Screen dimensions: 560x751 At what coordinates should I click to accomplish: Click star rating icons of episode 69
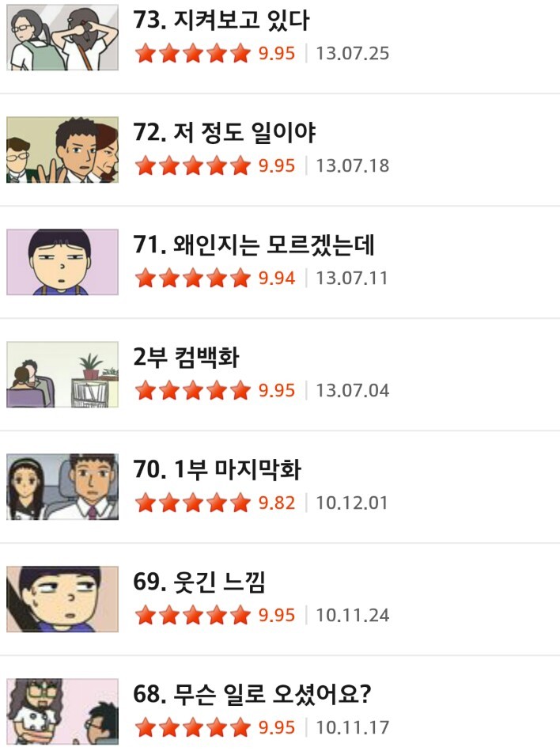[x=193, y=615]
